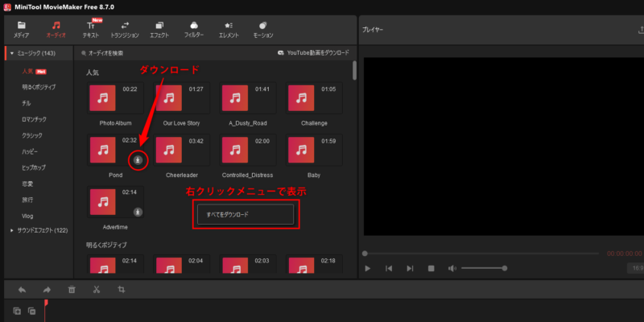Viewport: 644px width, 322px height.
Task: Adjust the player volume slider
Action: coord(484,268)
